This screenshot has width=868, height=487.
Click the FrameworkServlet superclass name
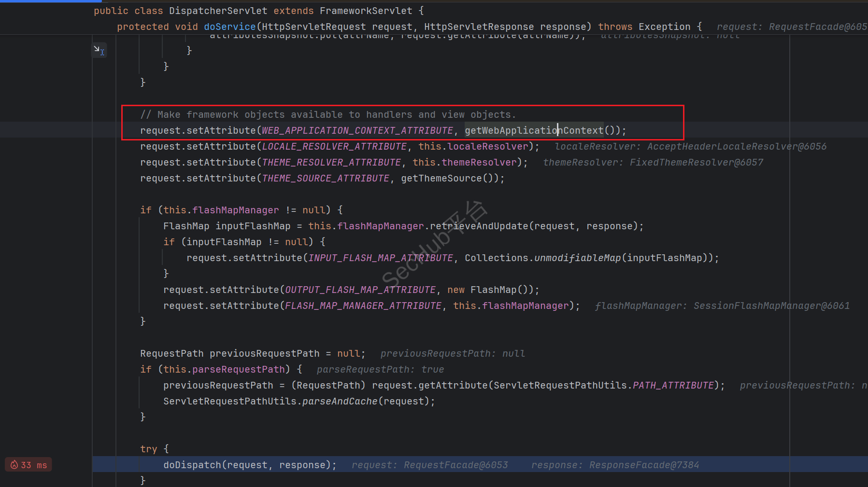coord(366,11)
